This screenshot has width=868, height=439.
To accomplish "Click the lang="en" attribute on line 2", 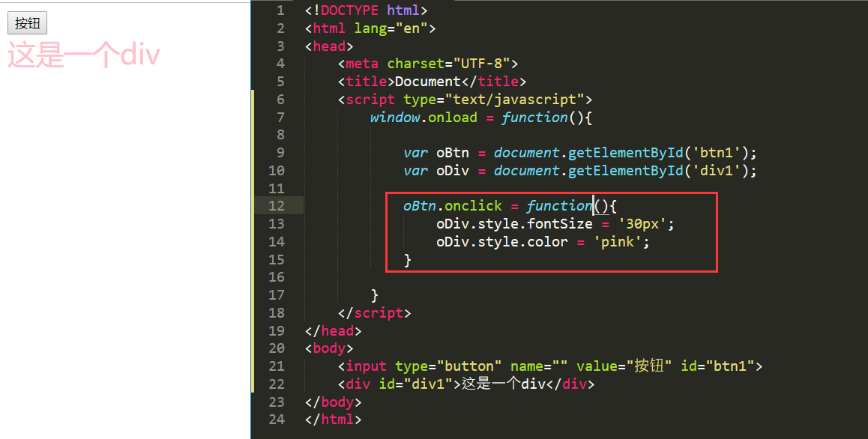I will point(391,28).
